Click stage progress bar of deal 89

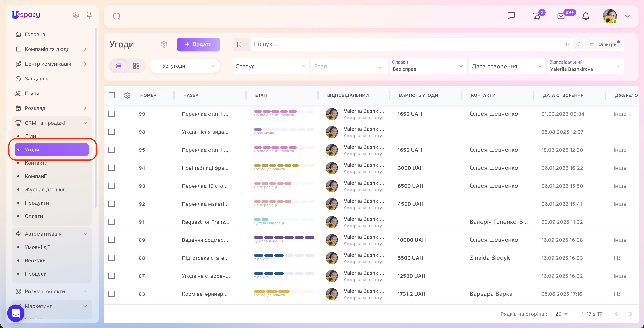(284, 237)
